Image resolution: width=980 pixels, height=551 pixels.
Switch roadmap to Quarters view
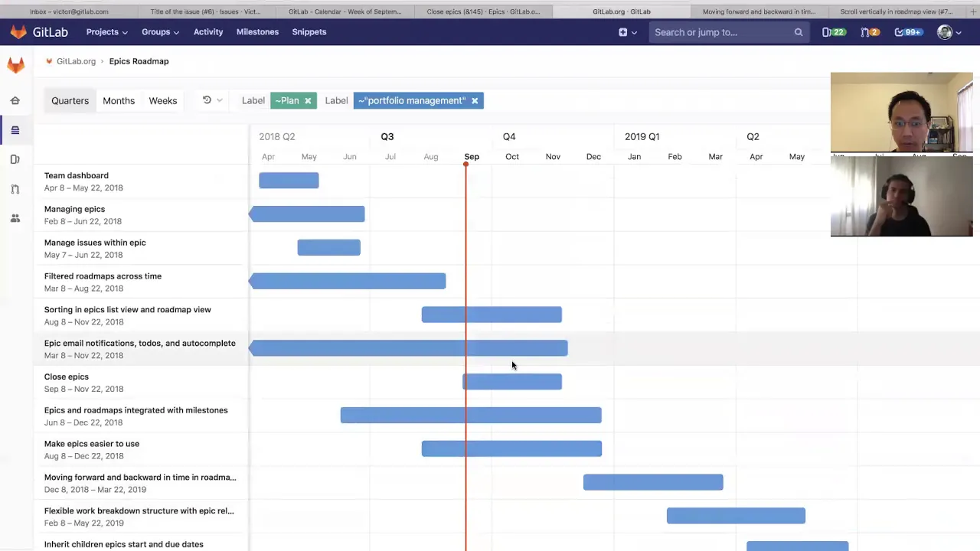(70, 100)
